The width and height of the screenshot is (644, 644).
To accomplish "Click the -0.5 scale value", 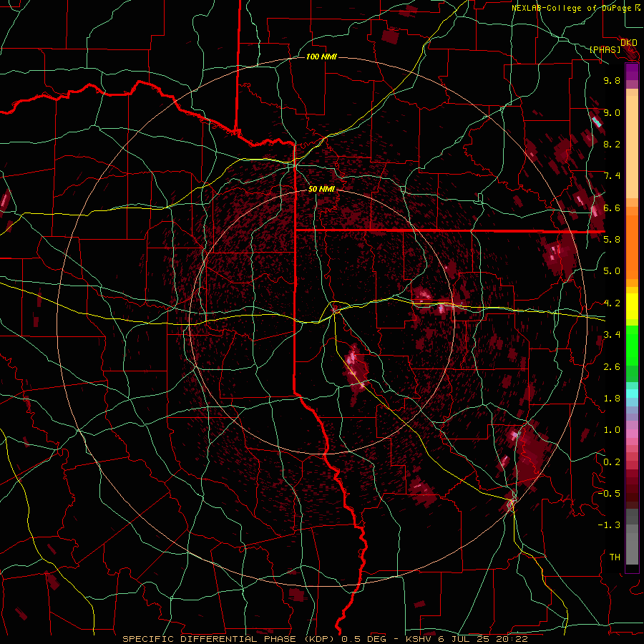I will [x=609, y=494].
